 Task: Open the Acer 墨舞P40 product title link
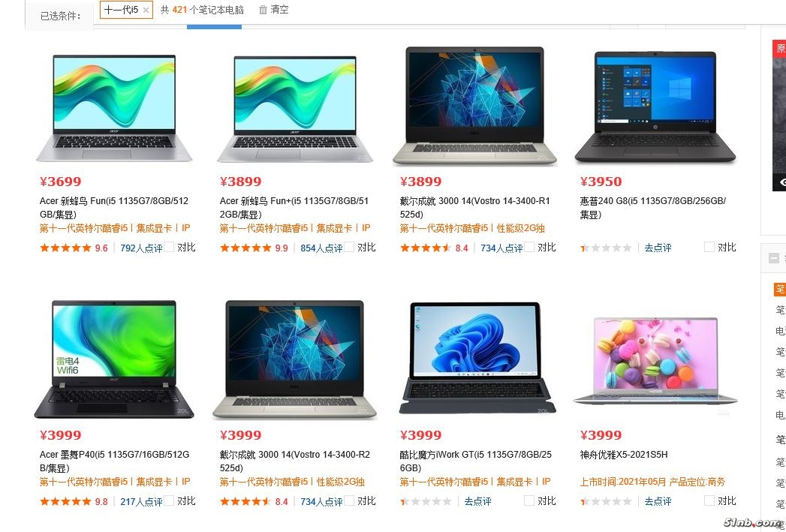(x=114, y=461)
